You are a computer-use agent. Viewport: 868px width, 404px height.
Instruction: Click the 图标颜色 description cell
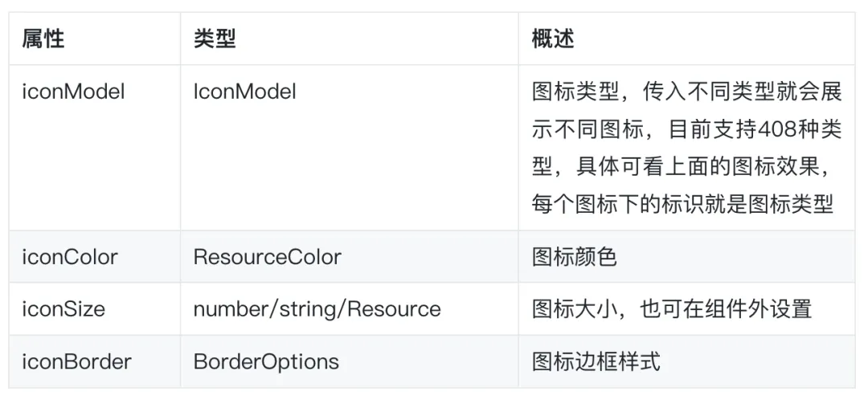coord(574,257)
